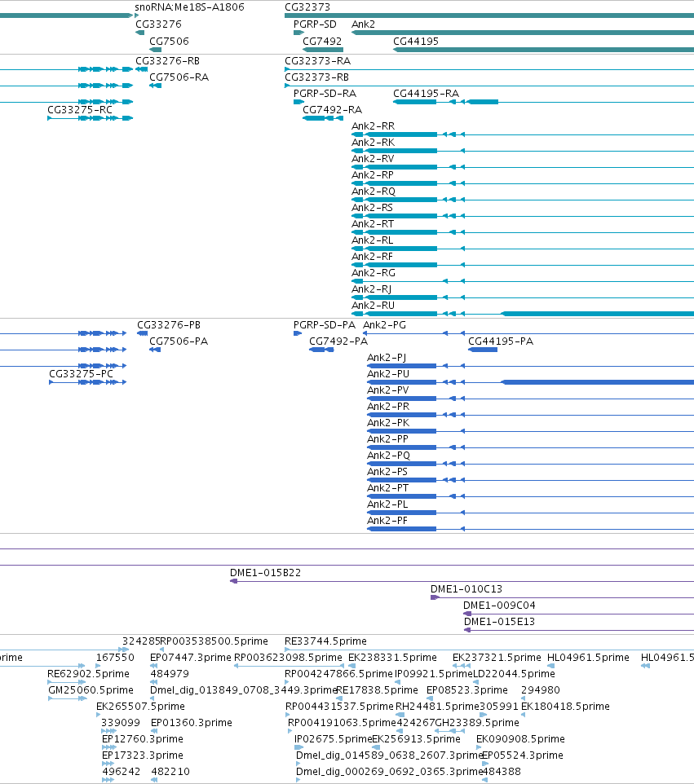Select the EK090908.5prime EST
Screen dimensions: 694x784
[x=479, y=747]
